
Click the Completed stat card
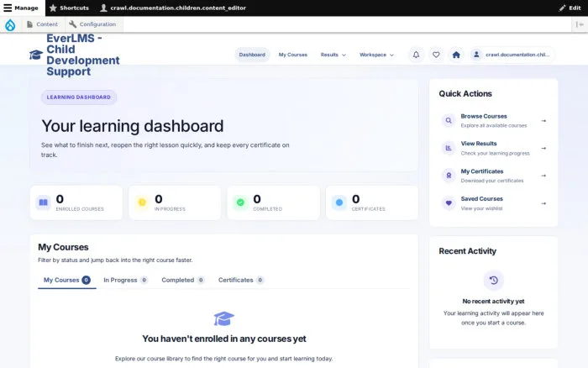click(273, 202)
